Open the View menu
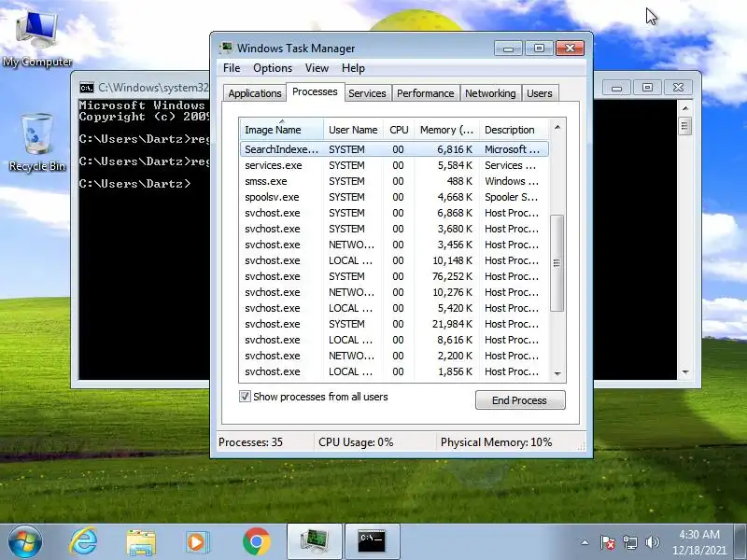The height and width of the screenshot is (560, 747). coord(317,68)
